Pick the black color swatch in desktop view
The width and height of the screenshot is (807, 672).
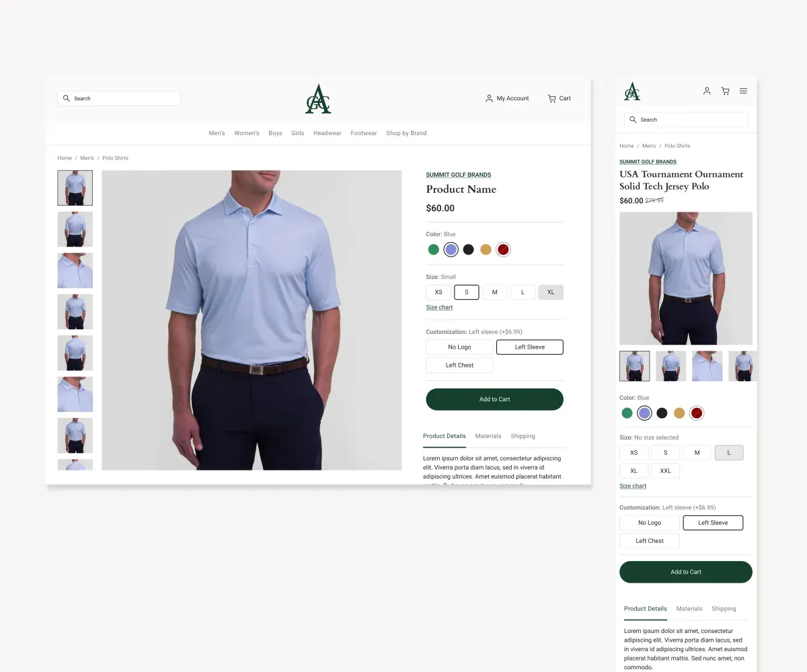pyautogui.click(x=469, y=249)
